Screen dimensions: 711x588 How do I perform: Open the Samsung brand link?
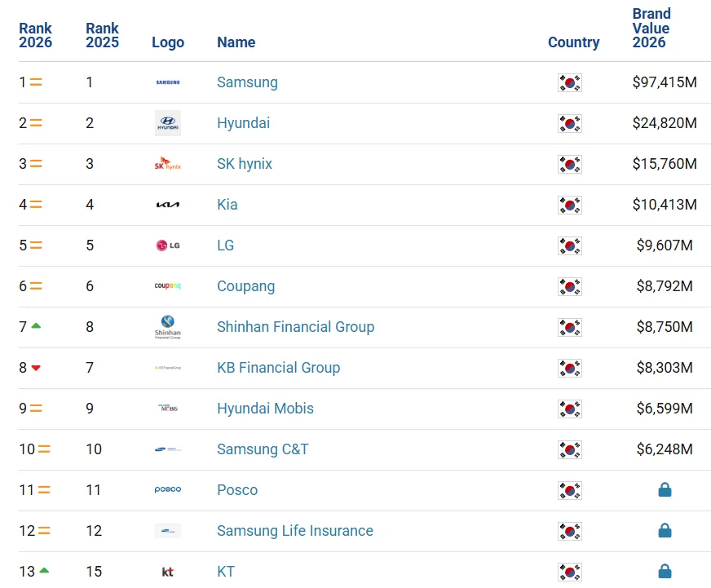click(x=247, y=82)
